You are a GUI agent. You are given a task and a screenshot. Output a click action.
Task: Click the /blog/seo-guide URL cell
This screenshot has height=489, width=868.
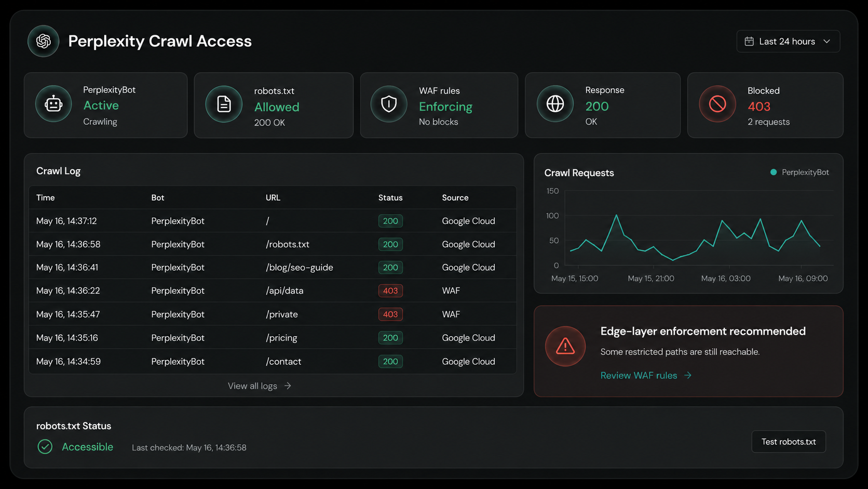pos(300,268)
